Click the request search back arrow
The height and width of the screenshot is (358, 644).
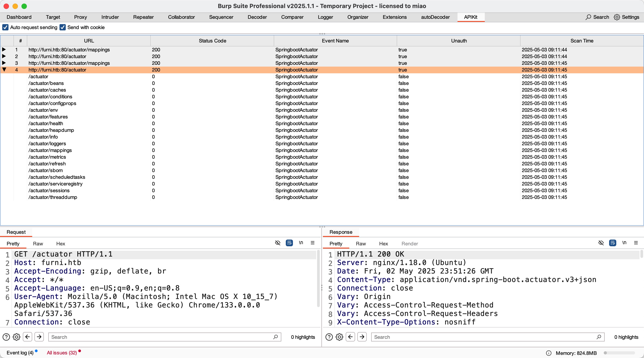click(x=28, y=337)
